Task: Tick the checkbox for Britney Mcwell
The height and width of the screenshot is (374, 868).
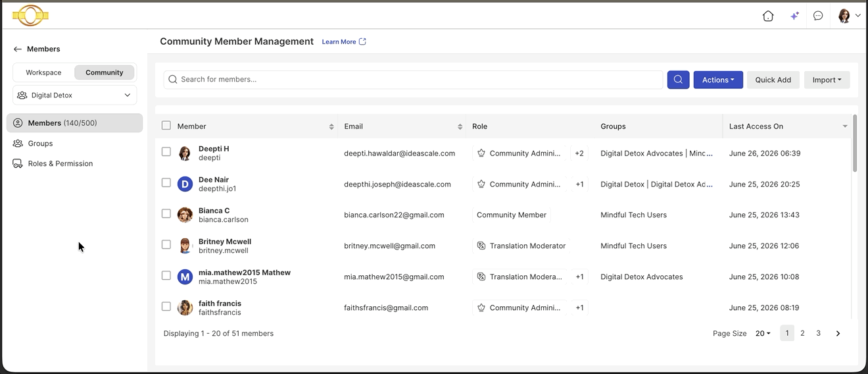Action: (x=166, y=244)
